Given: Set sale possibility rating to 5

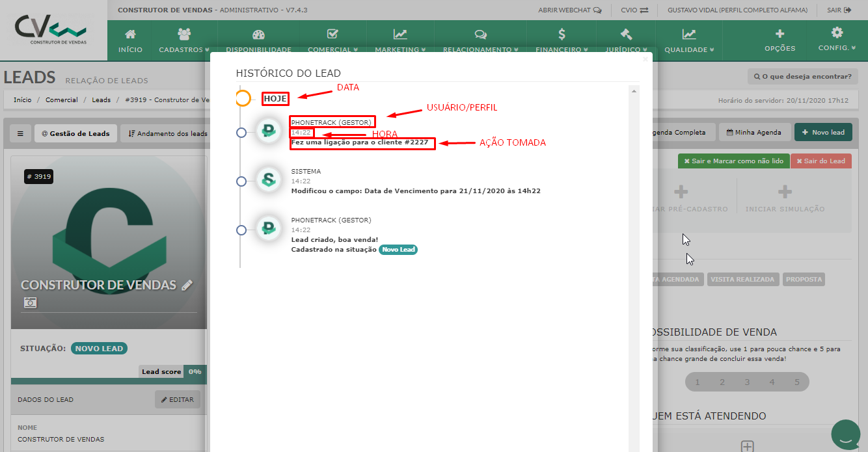Looking at the screenshot, I should 797,382.
